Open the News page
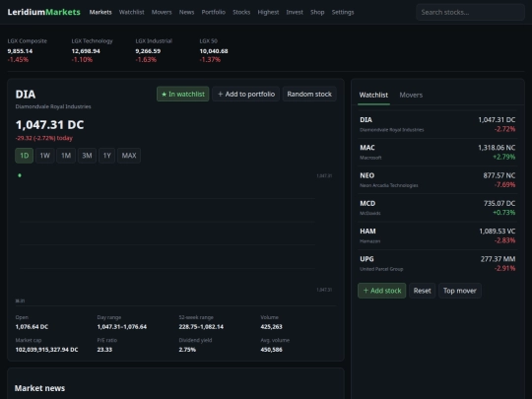 click(186, 12)
